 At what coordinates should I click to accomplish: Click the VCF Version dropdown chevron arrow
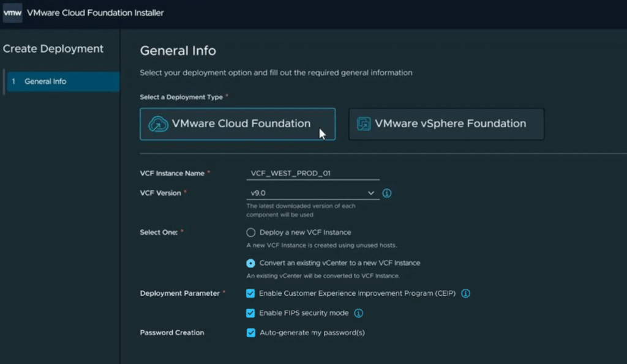(371, 193)
